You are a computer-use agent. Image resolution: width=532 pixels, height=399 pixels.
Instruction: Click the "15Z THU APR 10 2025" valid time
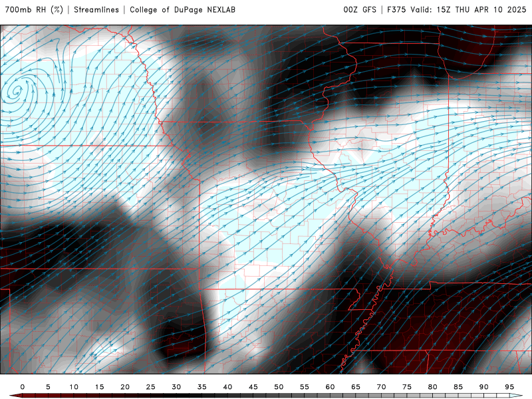tap(481, 9)
